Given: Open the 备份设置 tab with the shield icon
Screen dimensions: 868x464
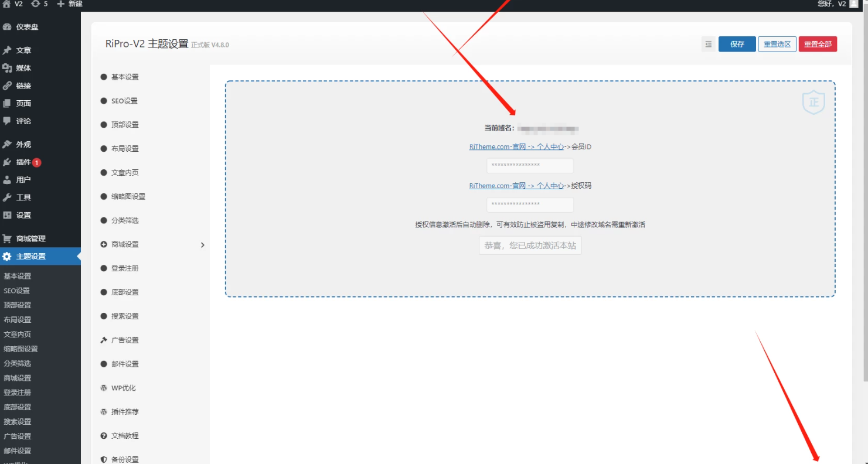Looking at the screenshot, I should coord(120,459).
